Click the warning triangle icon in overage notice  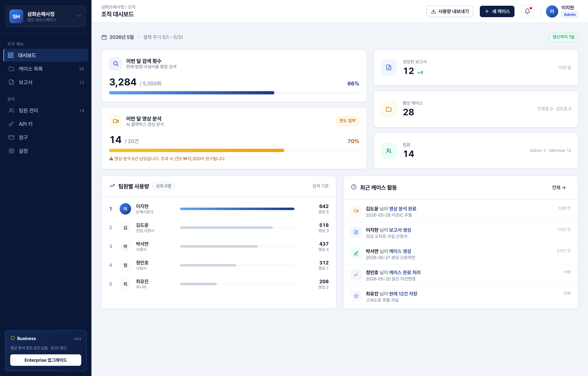click(111, 159)
